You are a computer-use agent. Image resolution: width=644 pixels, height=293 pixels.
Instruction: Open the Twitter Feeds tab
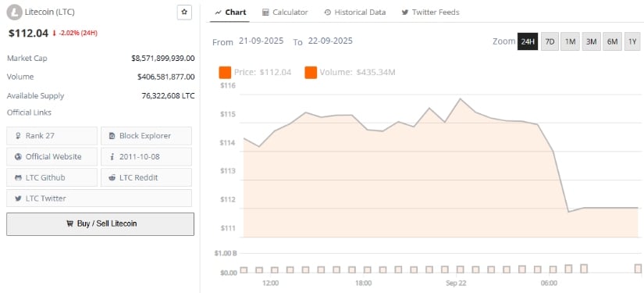pos(430,13)
